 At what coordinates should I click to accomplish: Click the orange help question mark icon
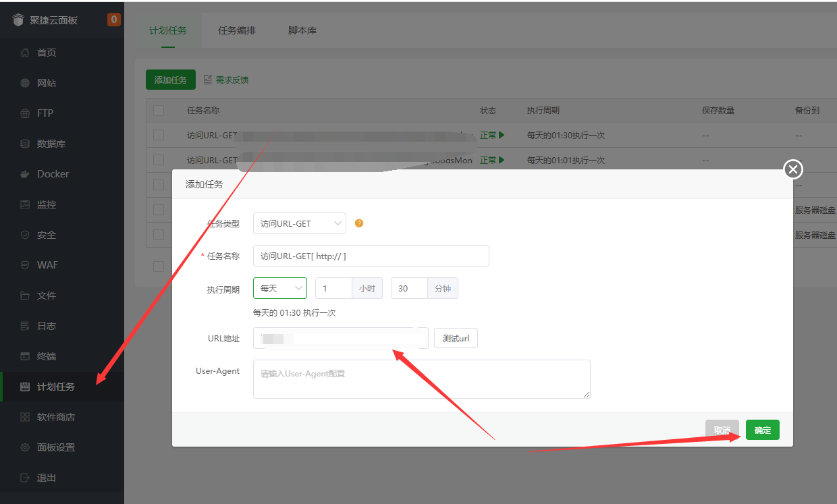[x=359, y=223]
